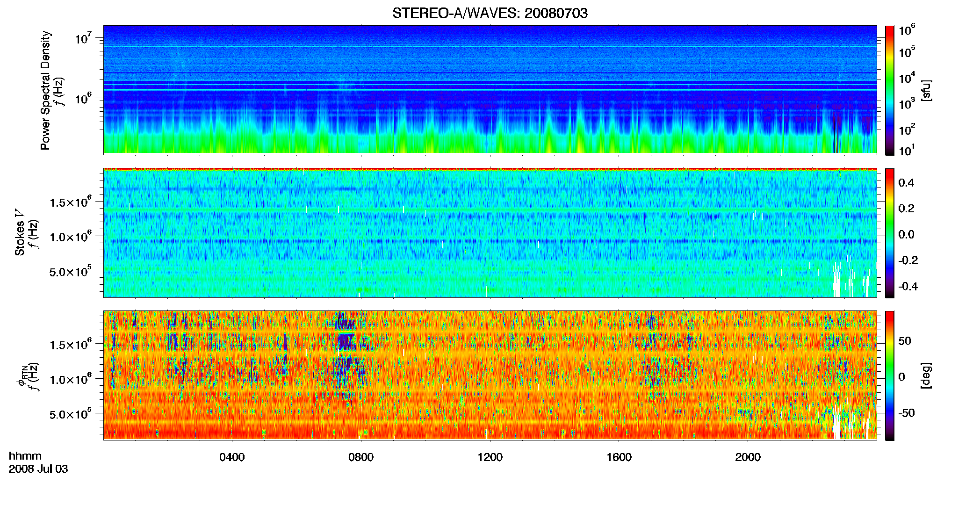The image size is (980, 505).
Task: Click the "[sfu]" unit label
Action: (x=926, y=90)
